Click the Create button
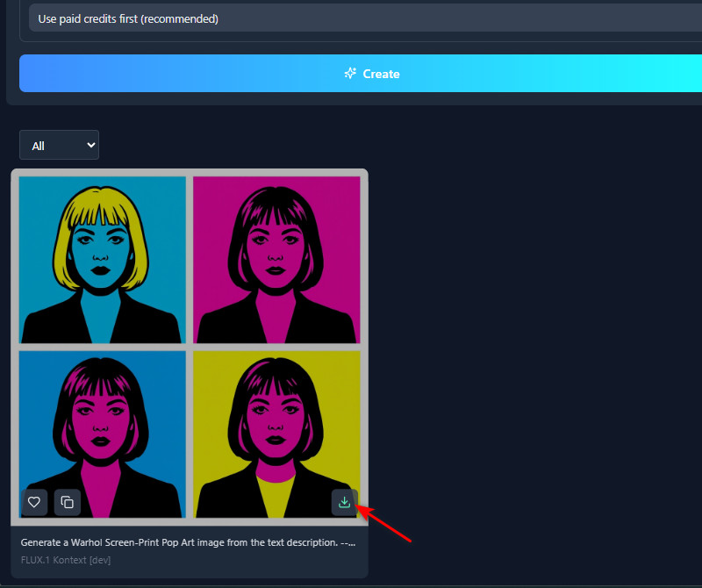The height and width of the screenshot is (588, 702). point(361,74)
